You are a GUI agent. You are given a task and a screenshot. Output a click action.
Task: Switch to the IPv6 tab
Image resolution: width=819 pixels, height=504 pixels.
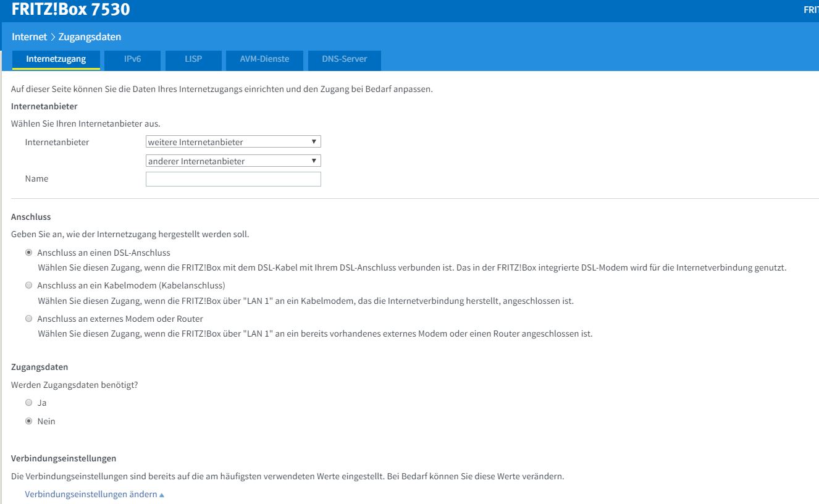click(133, 60)
